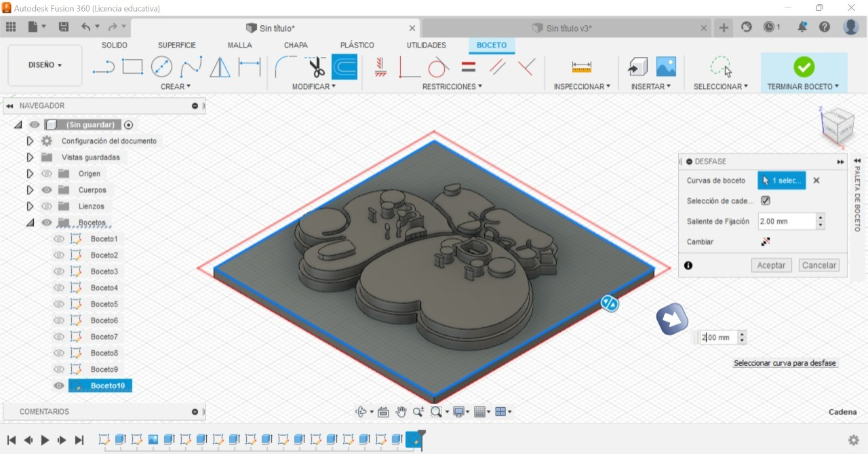Open a new design tab with plus

point(724,28)
